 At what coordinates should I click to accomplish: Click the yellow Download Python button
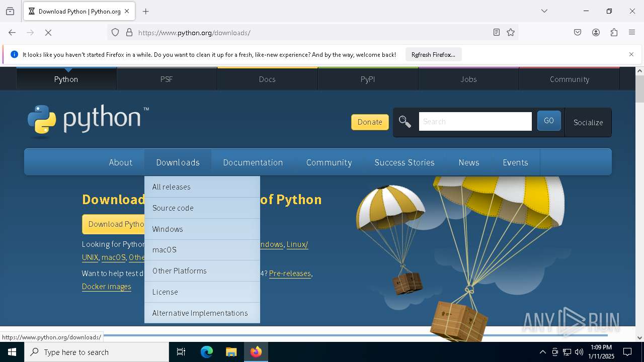point(114,224)
